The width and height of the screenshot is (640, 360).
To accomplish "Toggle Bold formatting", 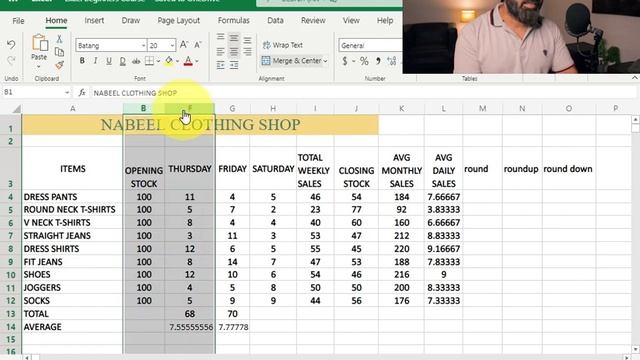I will click(82, 61).
